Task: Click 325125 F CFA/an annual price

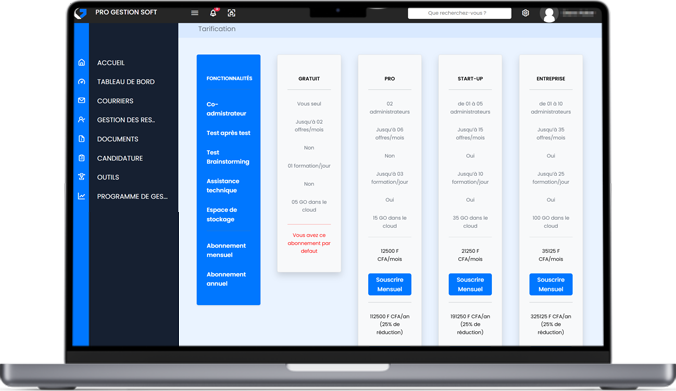Action: (x=551, y=324)
